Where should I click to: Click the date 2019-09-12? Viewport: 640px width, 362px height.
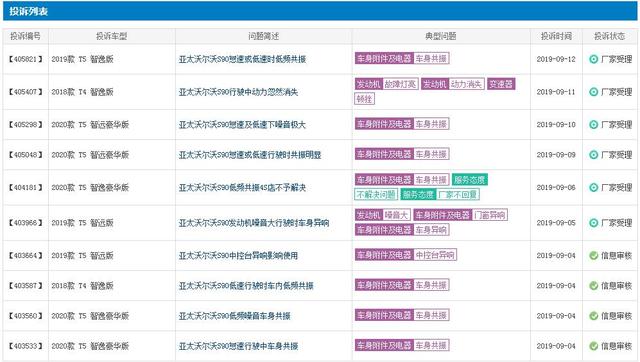556,59
